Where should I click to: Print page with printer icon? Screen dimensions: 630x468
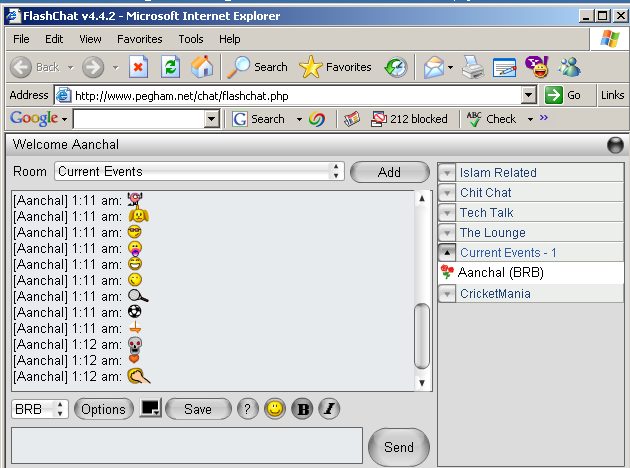(472, 67)
